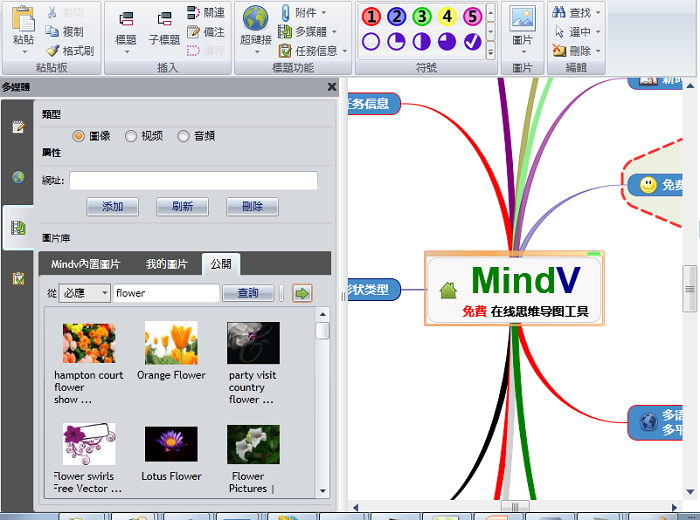This screenshot has width=700, height=520.
Task: Open the Task Info dropdown arrow
Action: pyautogui.click(x=344, y=51)
